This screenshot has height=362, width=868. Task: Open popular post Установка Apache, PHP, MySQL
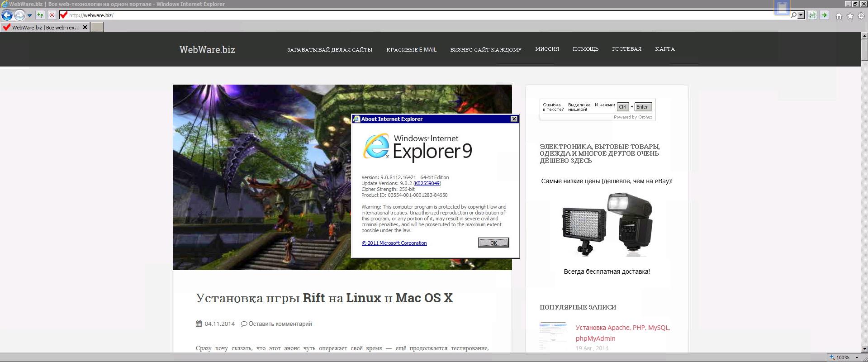tap(623, 333)
